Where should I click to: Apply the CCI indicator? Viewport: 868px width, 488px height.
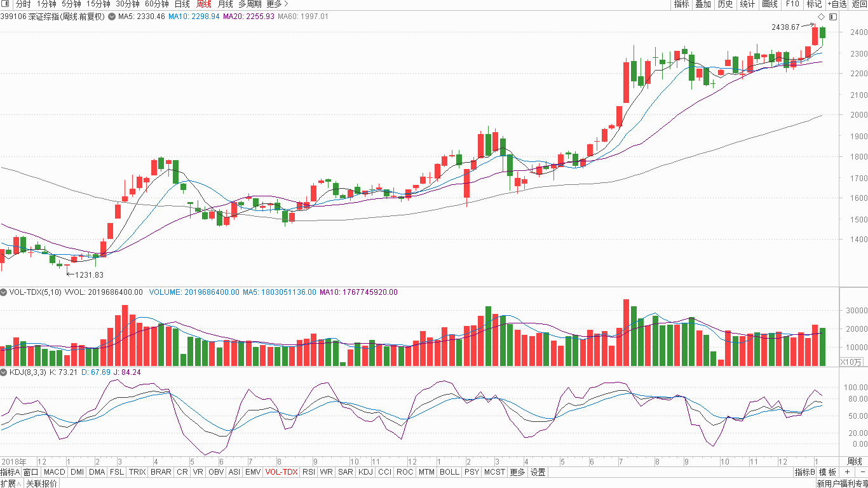click(x=384, y=472)
